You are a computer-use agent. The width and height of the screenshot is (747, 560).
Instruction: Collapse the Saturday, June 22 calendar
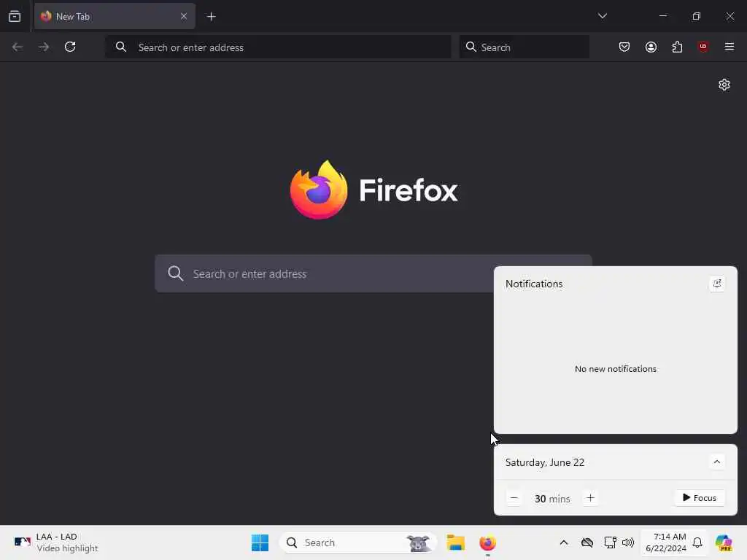pyautogui.click(x=716, y=462)
